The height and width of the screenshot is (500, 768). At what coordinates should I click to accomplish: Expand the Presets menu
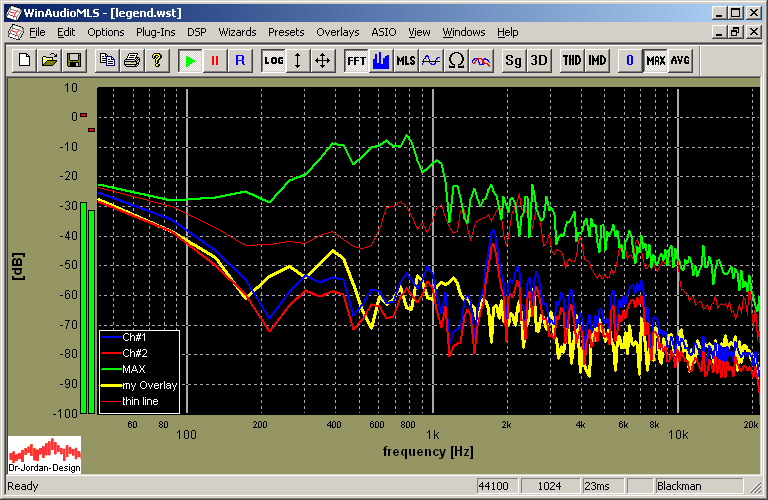click(286, 32)
